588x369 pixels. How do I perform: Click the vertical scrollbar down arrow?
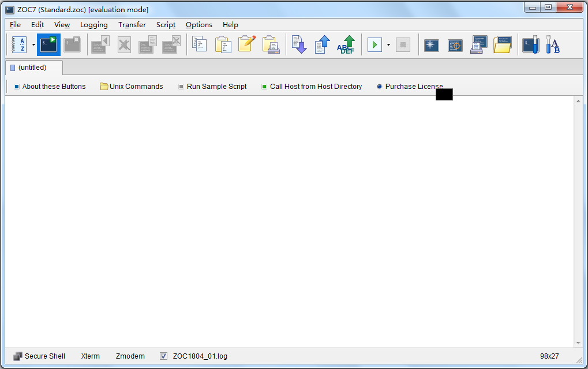coord(578,343)
